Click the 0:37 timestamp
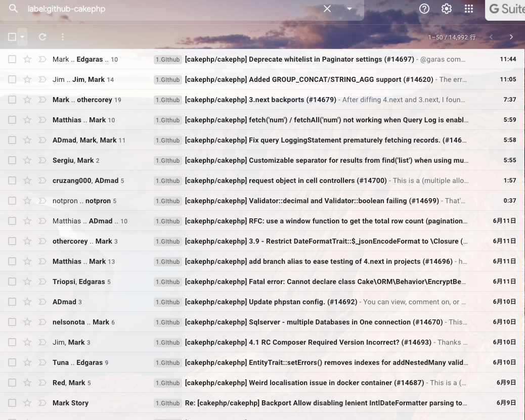This screenshot has width=525, height=420. click(510, 201)
